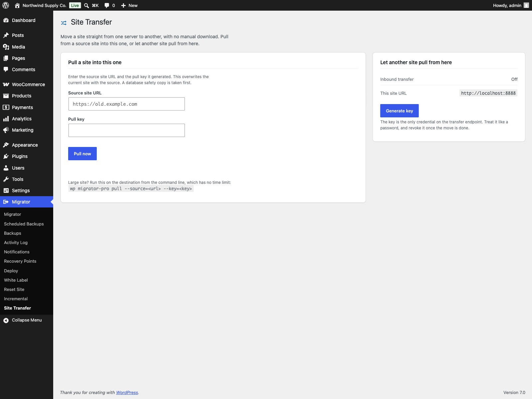Click the http://localhost:8888 site URL value

point(488,93)
